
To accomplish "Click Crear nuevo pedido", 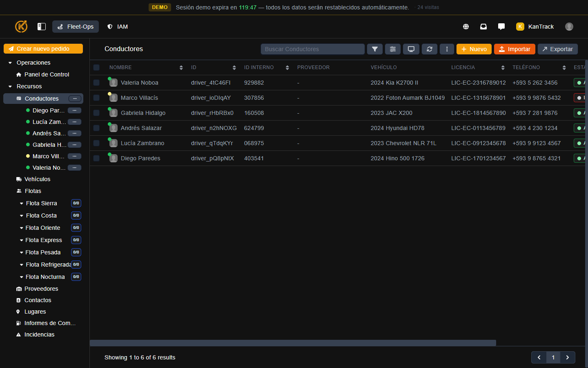I will click(x=43, y=49).
